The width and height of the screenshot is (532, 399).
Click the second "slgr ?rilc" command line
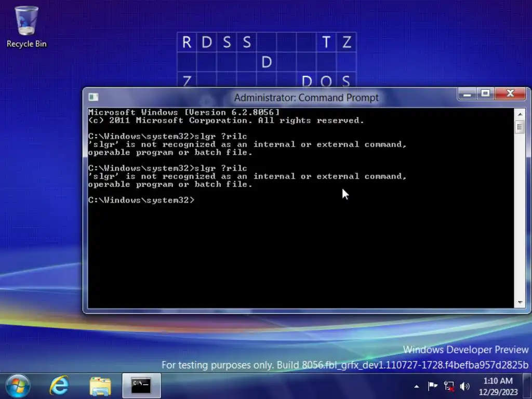tap(168, 168)
